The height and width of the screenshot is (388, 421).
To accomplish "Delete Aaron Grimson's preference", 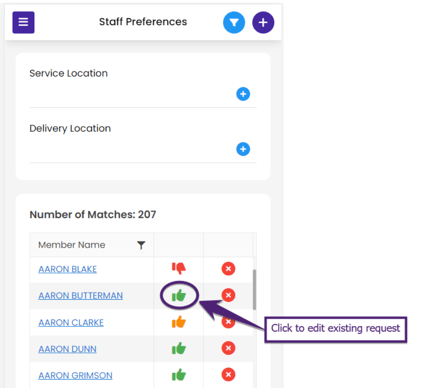I will (x=228, y=375).
